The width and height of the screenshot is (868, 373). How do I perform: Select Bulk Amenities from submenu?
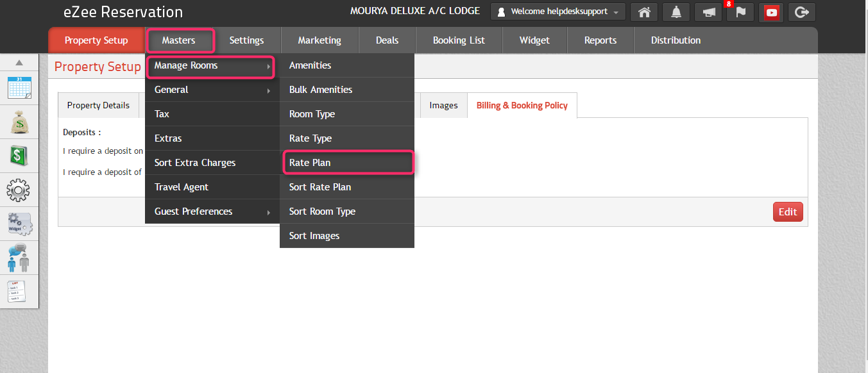tap(347, 90)
